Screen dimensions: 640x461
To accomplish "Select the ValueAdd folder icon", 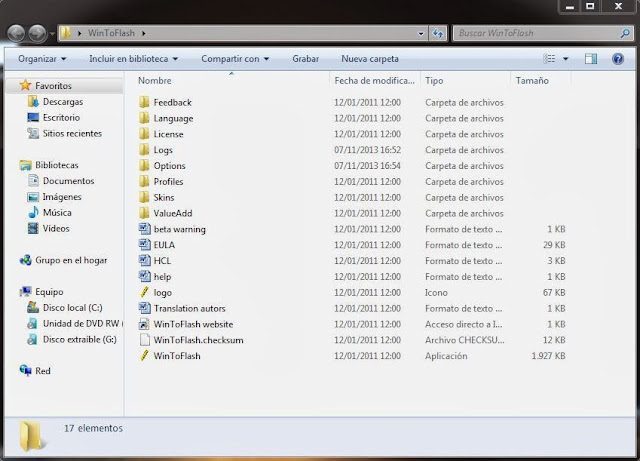I will [x=144, y=213].
